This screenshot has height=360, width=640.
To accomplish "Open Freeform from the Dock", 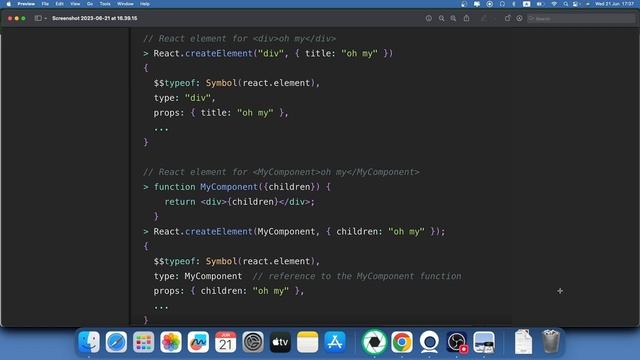I will point(198,342).
